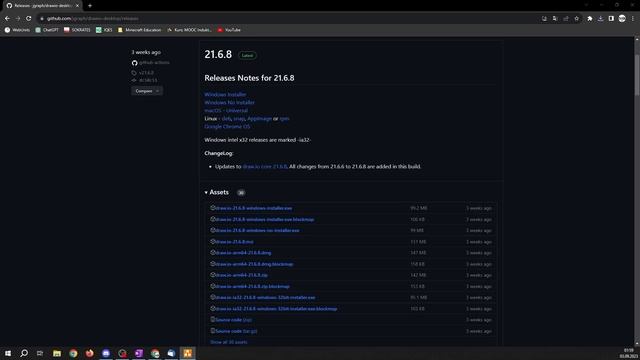Open OneNote from the taskbar

[138, 353]
